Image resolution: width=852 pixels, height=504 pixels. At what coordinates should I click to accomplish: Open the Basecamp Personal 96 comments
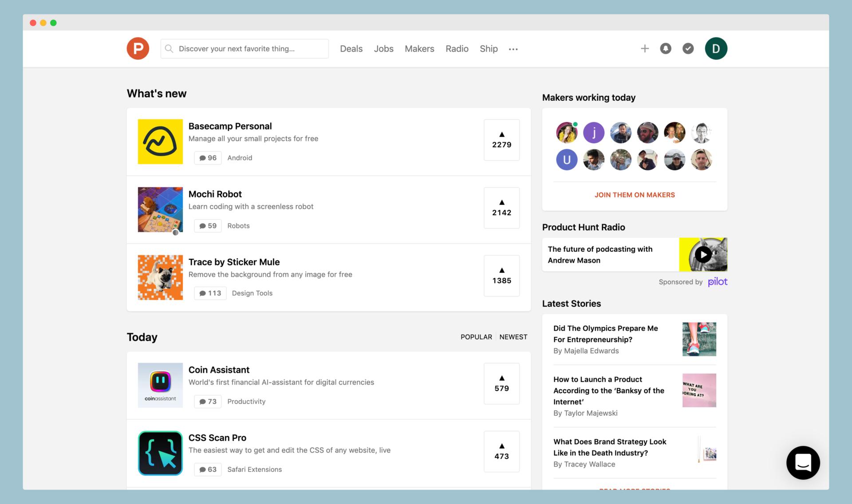208,158
